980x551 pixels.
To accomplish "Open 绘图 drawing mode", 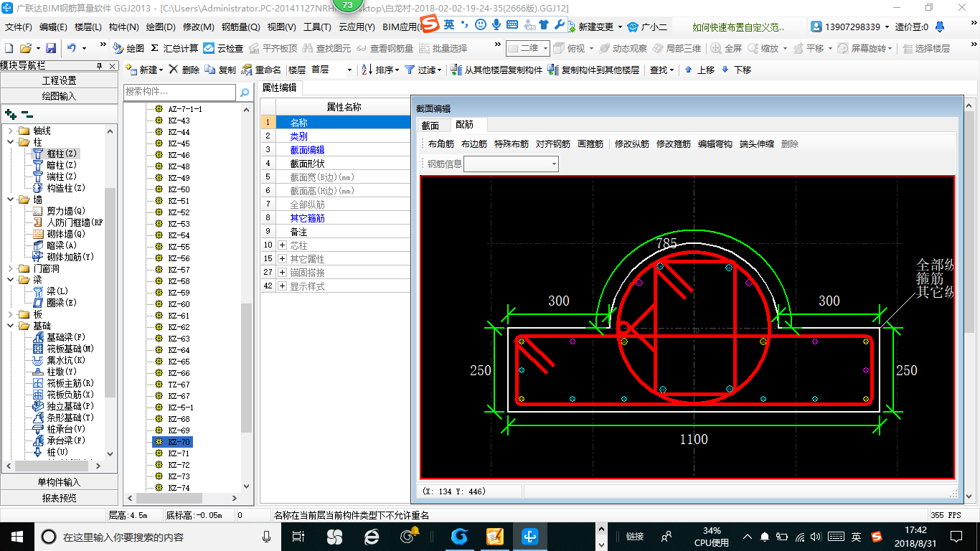I will pos(129,48).
